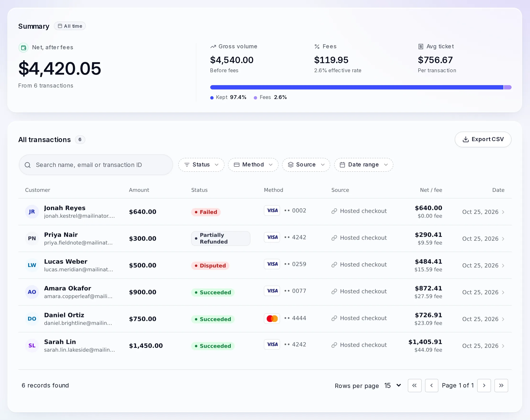Click the Date column header
Viewport: 530px width, 420px height.
[x=498, y=190]
